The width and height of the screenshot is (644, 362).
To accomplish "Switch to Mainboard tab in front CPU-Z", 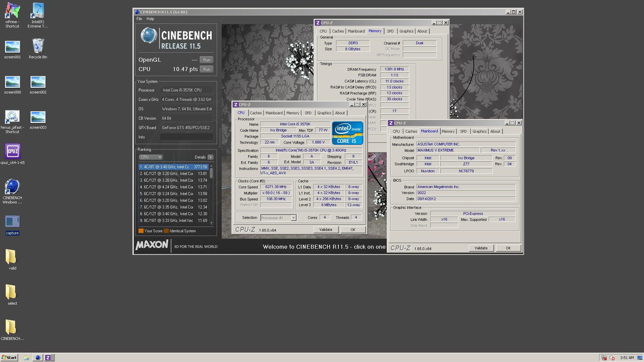I will click(x=274, y=113).
